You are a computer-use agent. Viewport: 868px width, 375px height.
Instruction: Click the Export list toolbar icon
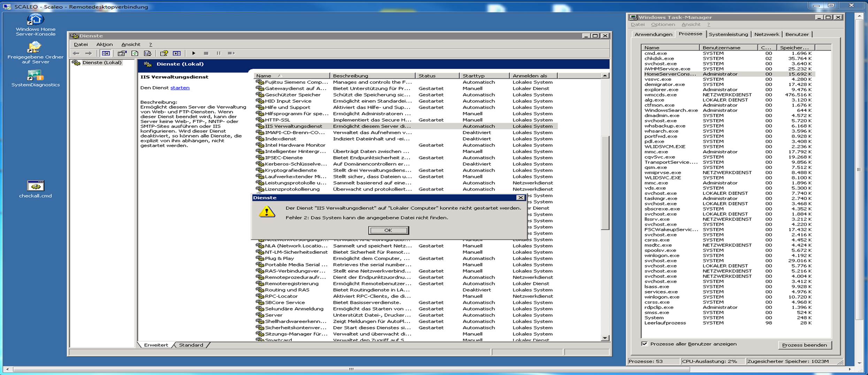click(x=147, y=53)
